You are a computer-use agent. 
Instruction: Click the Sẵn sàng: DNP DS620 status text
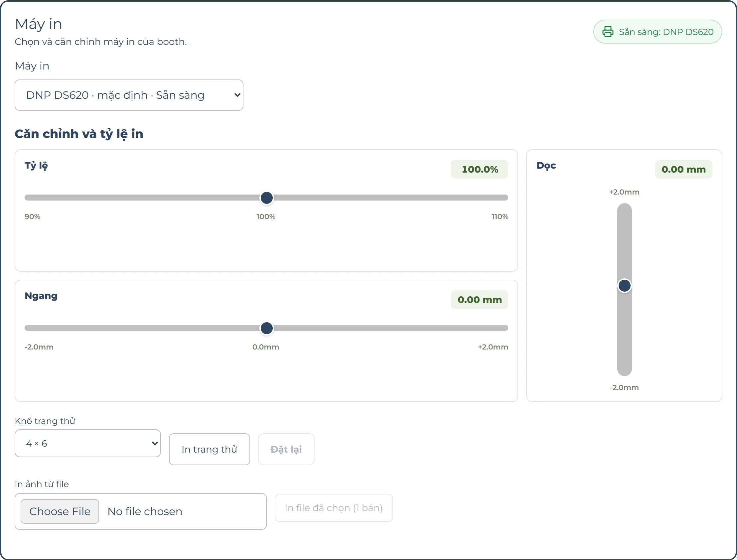[666, 32]
